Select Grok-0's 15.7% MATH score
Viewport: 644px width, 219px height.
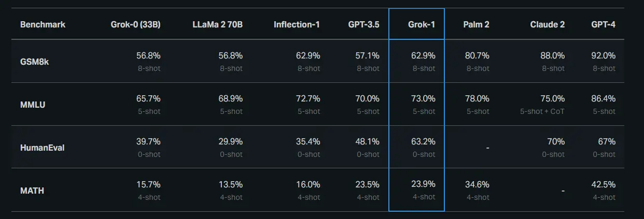pos(148,185)
